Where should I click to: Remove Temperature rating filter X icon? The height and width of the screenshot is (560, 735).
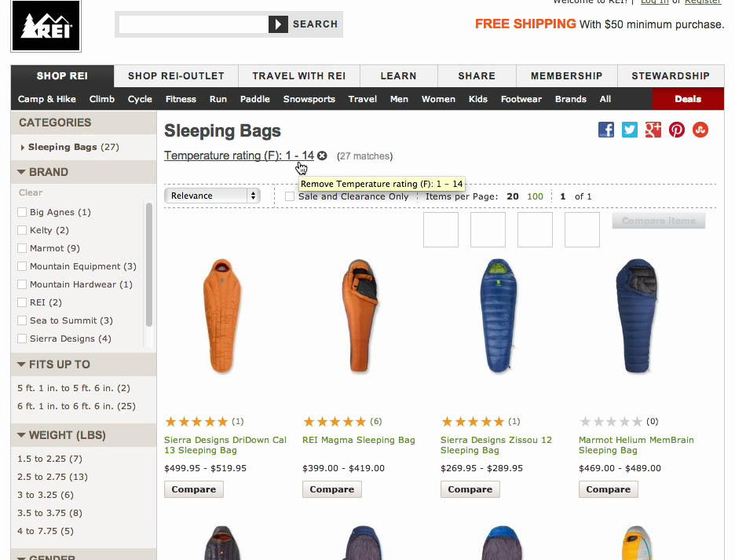tap(322, 156)
